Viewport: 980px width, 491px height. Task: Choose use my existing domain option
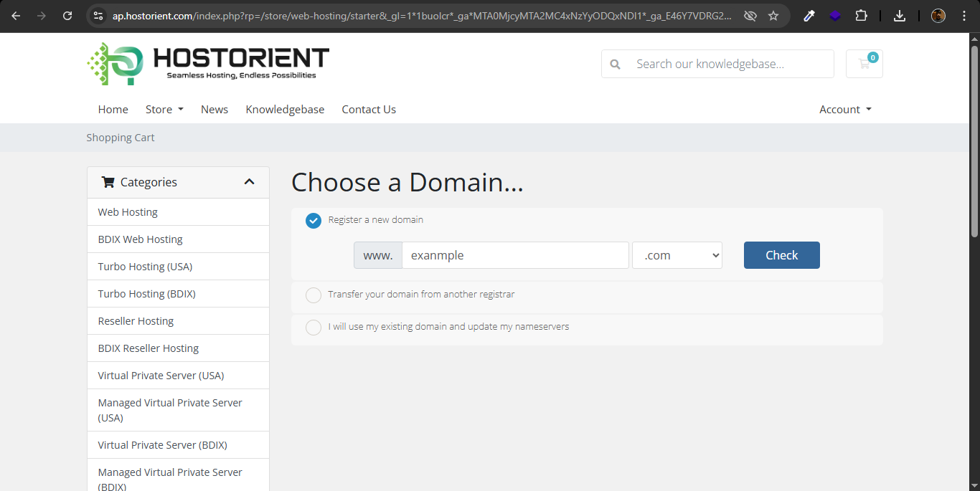pos(314,328)
